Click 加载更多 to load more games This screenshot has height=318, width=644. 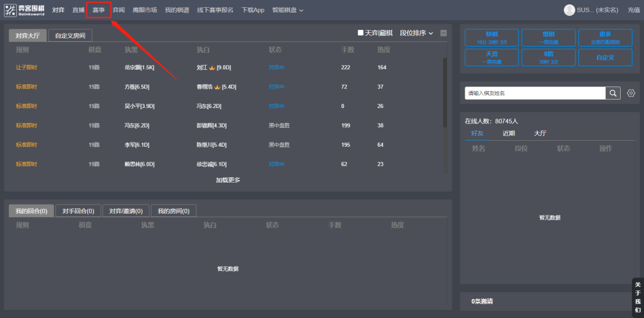(228, 180)
